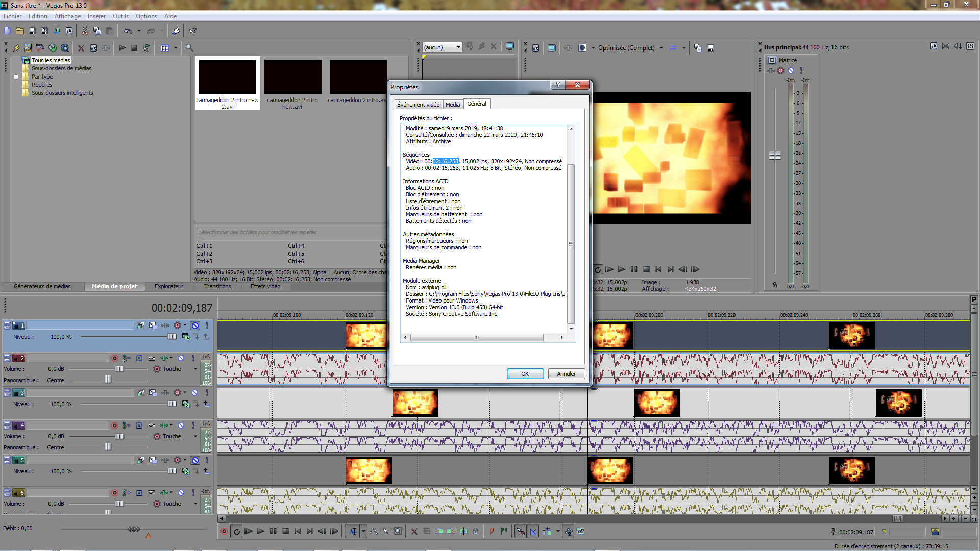Start media preview in Project Media toolbar
This screenshot has height=551, width=980.
click(x=122, y=48)
